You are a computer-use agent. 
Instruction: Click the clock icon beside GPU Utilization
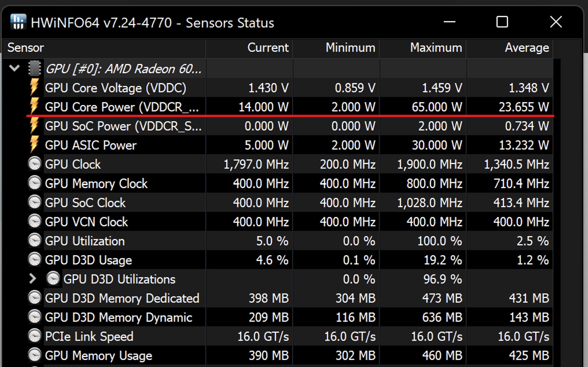(34, 241)
